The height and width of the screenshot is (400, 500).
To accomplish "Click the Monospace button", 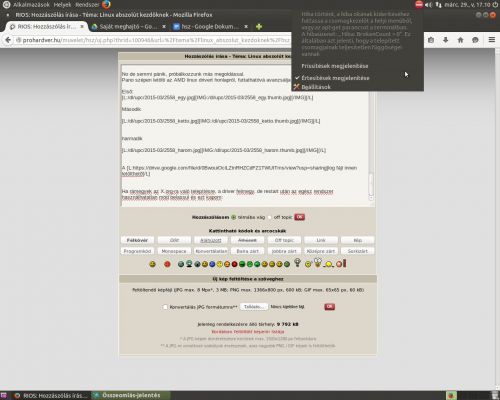I will 174,251.
